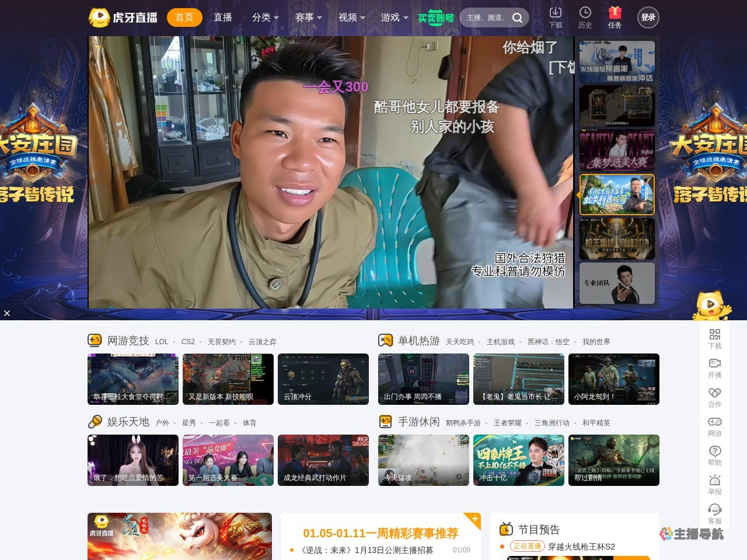Open the 举报 report icon in sidebar

pos(715,480)
